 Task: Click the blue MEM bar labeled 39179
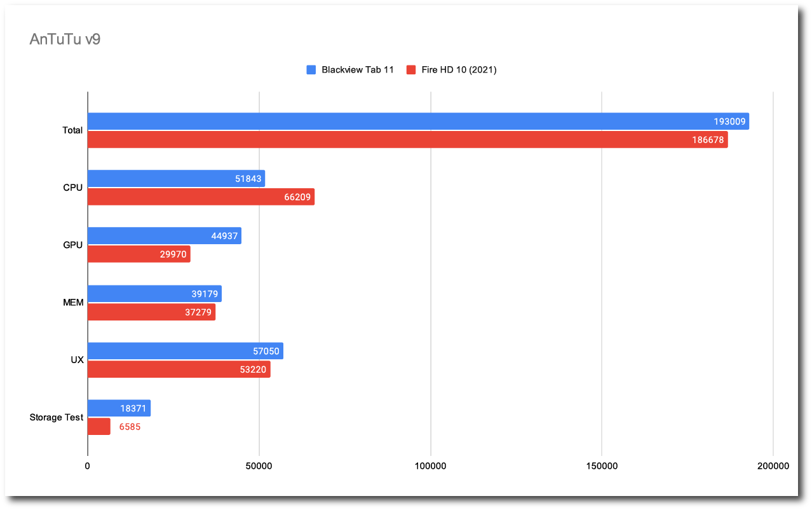pyautogui.click(x=154, y=294)
